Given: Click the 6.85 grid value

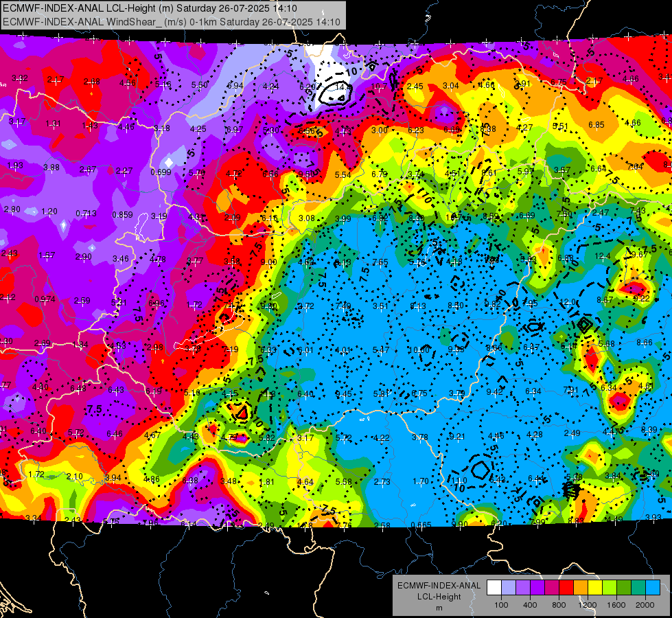Looking at the screenshot, I should coord(596,125).
